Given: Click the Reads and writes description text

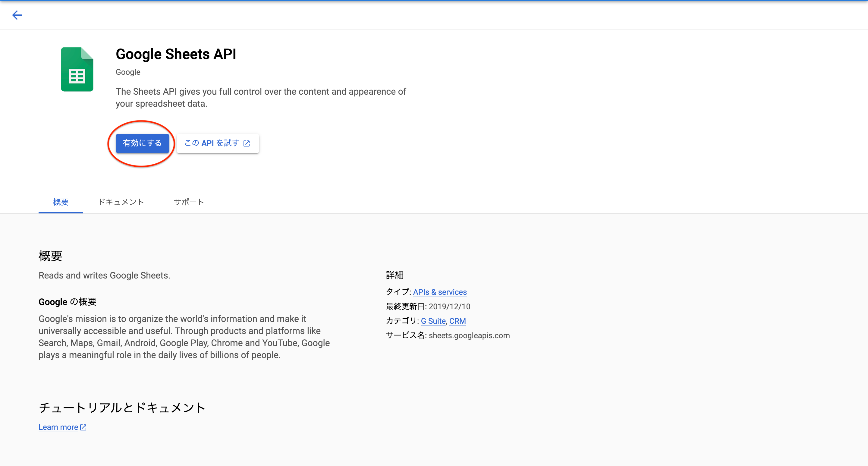Looking at the screenshot, I should click(104, 275).
